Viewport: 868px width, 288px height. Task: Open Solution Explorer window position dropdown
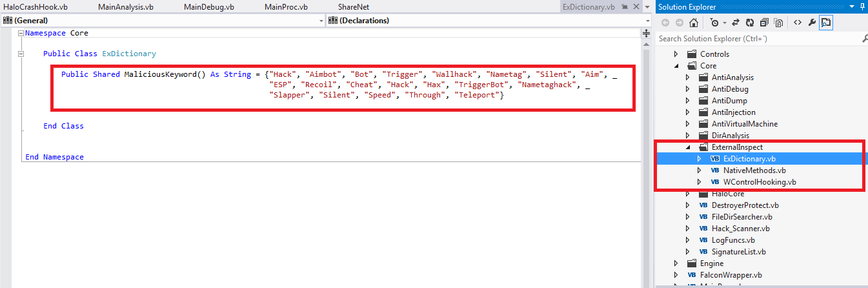(x=853, y=6)
